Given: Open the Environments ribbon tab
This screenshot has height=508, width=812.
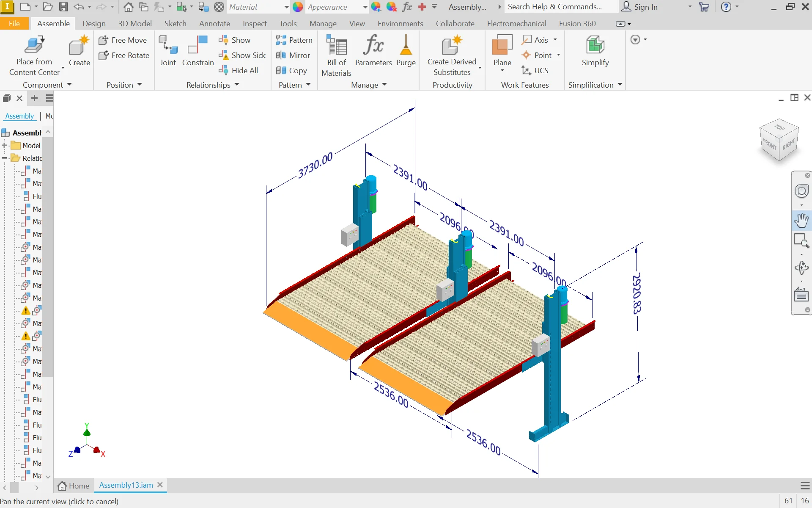Looking at the screenshot, I should point(400,24).
